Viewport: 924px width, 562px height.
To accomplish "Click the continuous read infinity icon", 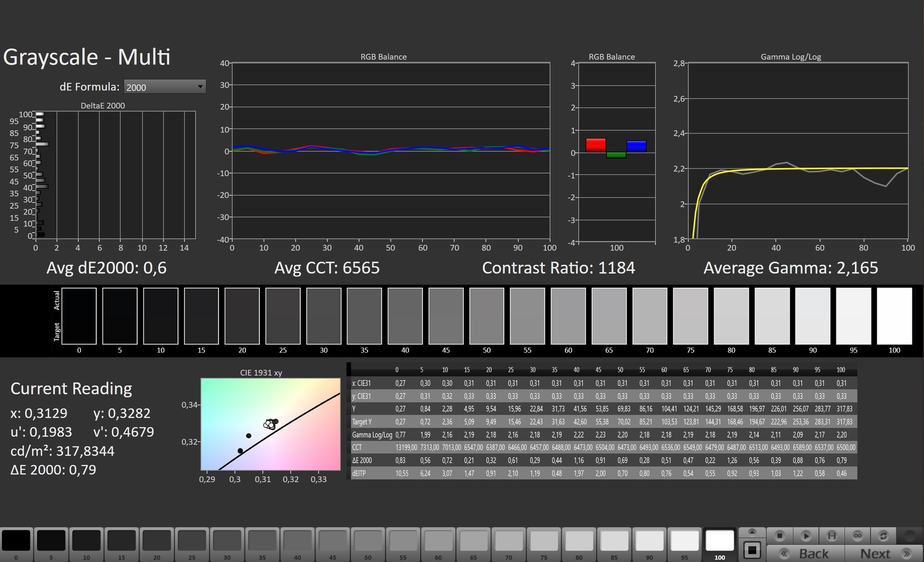I will tap(857, 536).
